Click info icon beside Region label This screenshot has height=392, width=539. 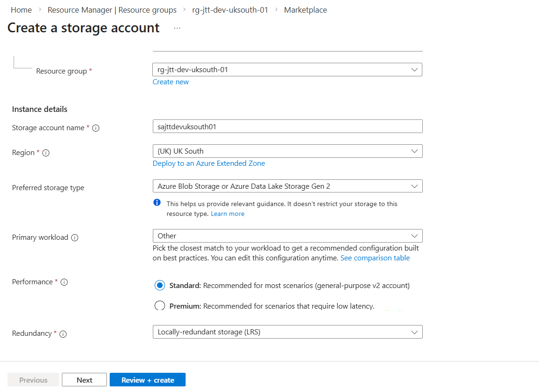point(46,153)
